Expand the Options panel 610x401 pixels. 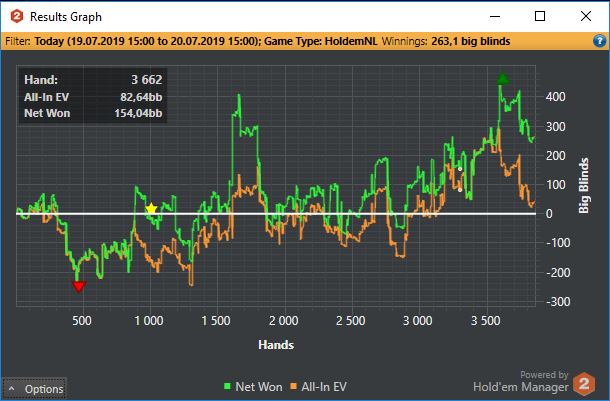click(x=35, y=389)
